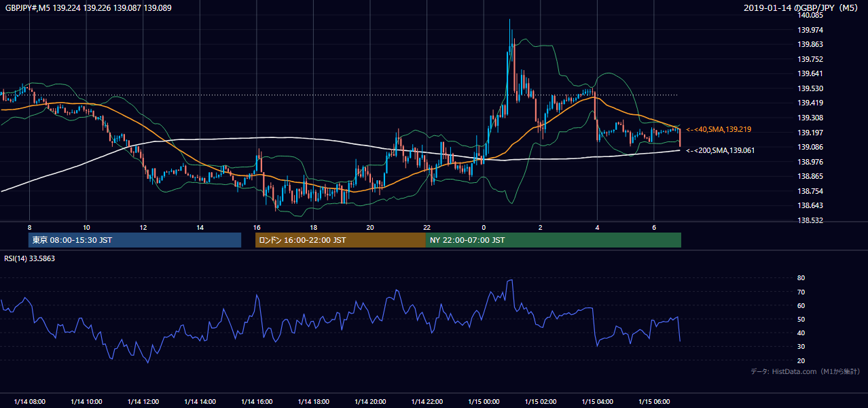Click the RSI 30 level label
The image size is (868, 408).
pos(801,347)
